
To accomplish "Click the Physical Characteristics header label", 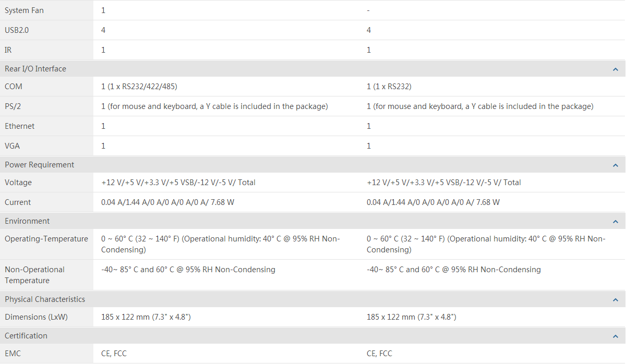I will tap(45, 299).
